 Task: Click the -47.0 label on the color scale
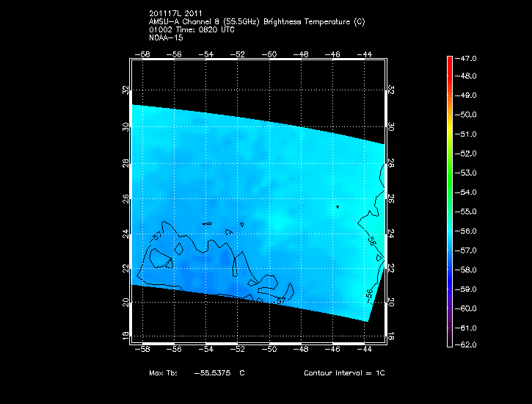click(468, 57)
